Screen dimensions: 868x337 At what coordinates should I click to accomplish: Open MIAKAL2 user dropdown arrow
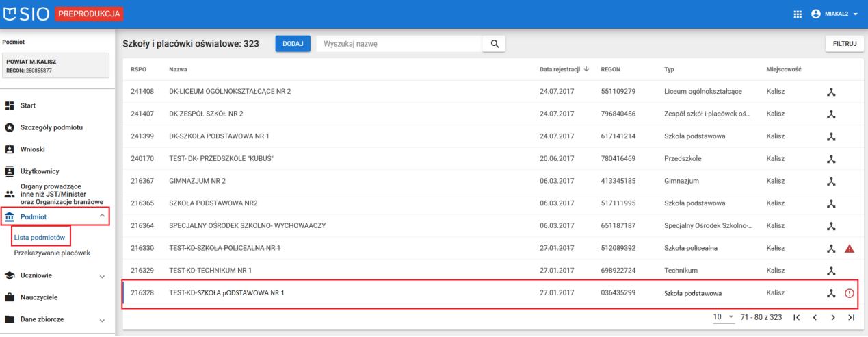[x=855, y=14]
